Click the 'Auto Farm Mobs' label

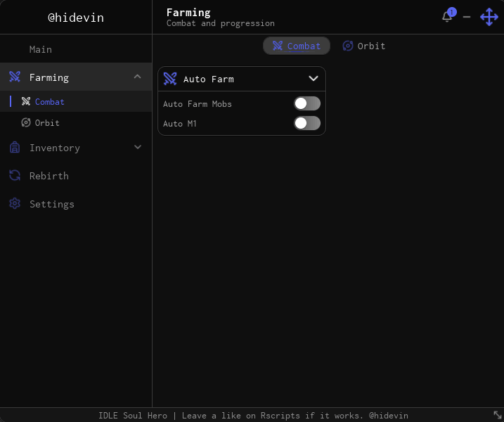pos(198,104)
